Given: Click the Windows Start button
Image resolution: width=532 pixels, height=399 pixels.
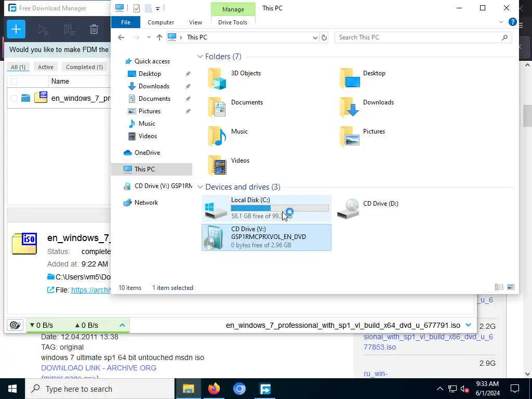Looking at the screenshot, I should pos(12,389).
